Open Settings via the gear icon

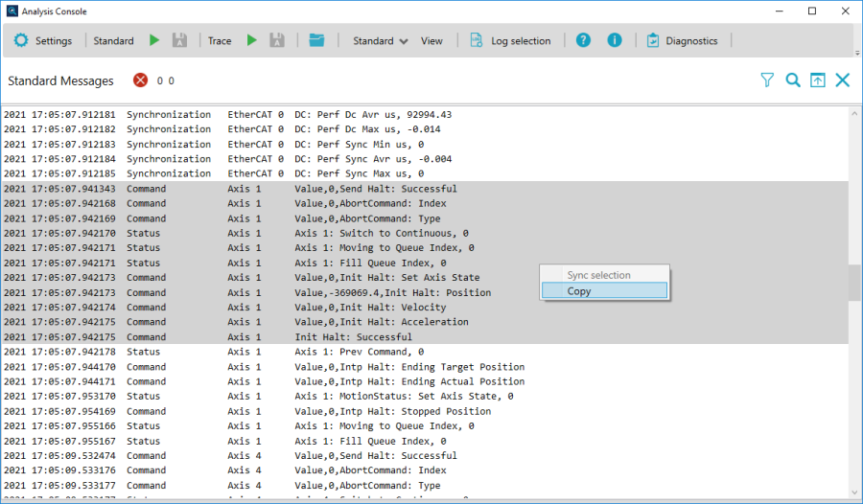click(x=22, y=41)
